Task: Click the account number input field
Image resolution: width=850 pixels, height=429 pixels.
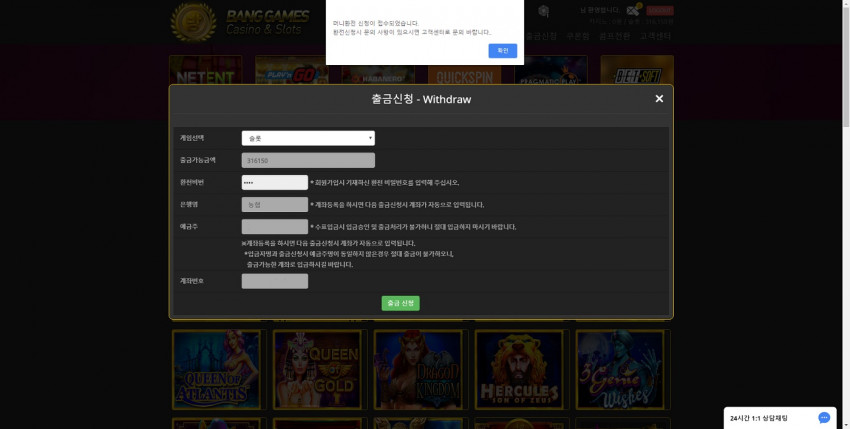Action: coord(275,281)
